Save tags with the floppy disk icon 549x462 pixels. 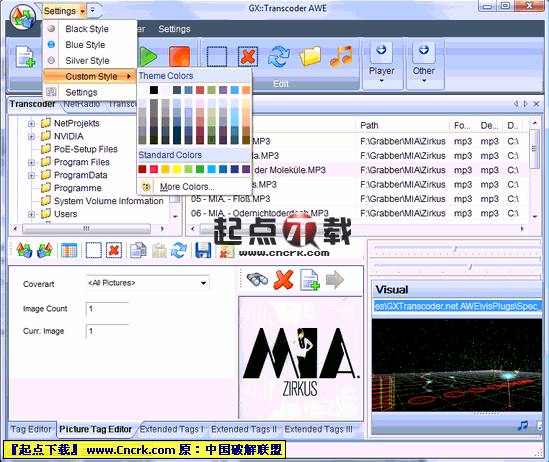click(x=203, y=250)
